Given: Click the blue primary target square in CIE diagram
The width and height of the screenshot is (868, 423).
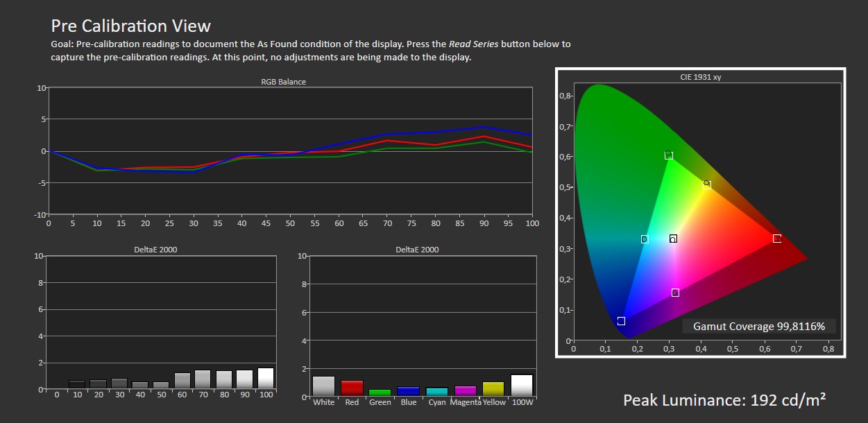Looking at the screenshot, I should tap(621, 321).
